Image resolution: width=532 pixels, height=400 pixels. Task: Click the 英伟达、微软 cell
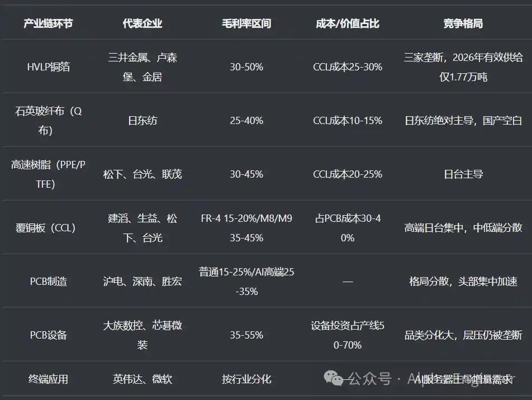[x=142, y=379]
